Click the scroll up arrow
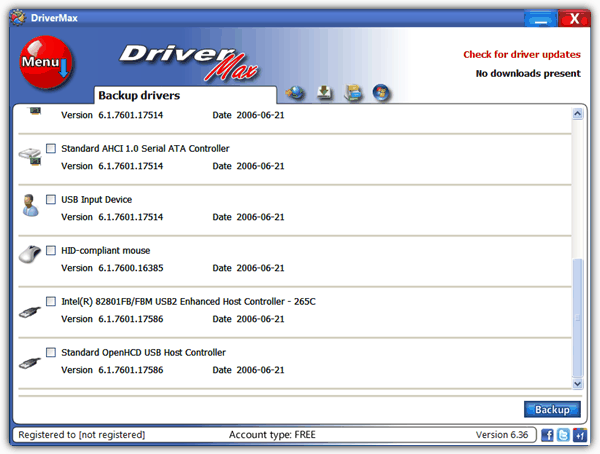 click(x=577, y=114)
